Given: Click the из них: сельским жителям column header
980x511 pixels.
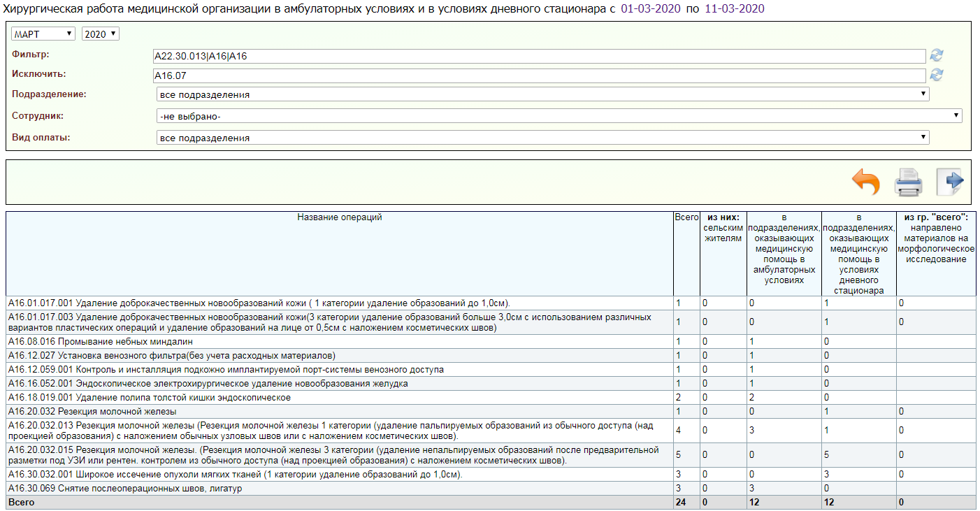Looking at the screenshot, I should [x=722, y=227].
